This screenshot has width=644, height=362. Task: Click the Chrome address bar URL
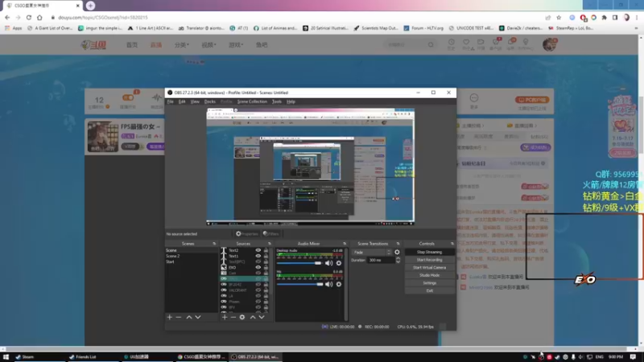click(x=103, y=18)
